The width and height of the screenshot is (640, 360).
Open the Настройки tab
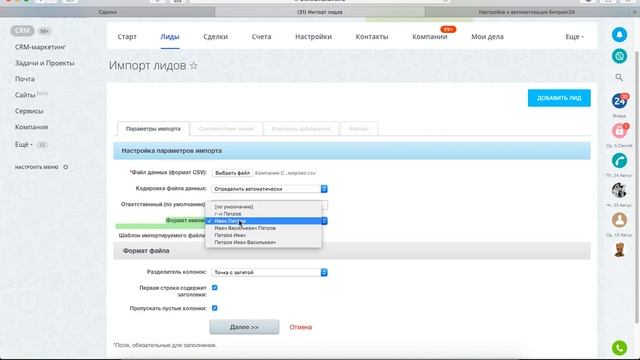click(x=313, y=37)
